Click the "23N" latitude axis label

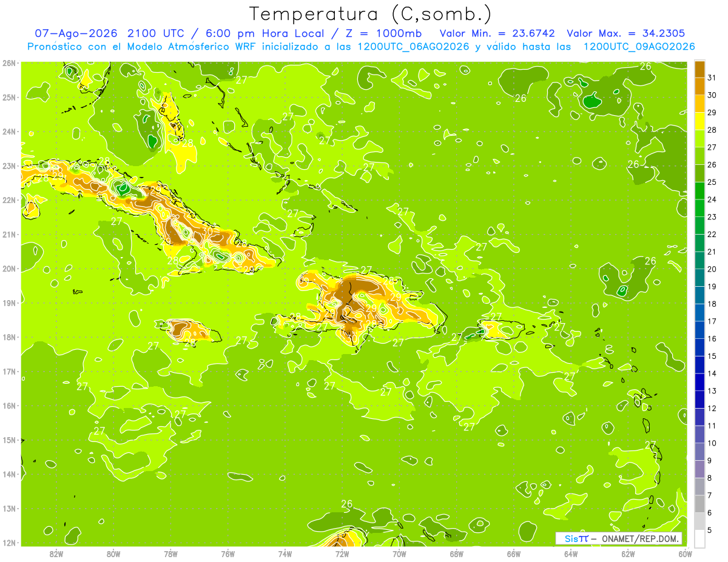[x=9, y=166]
